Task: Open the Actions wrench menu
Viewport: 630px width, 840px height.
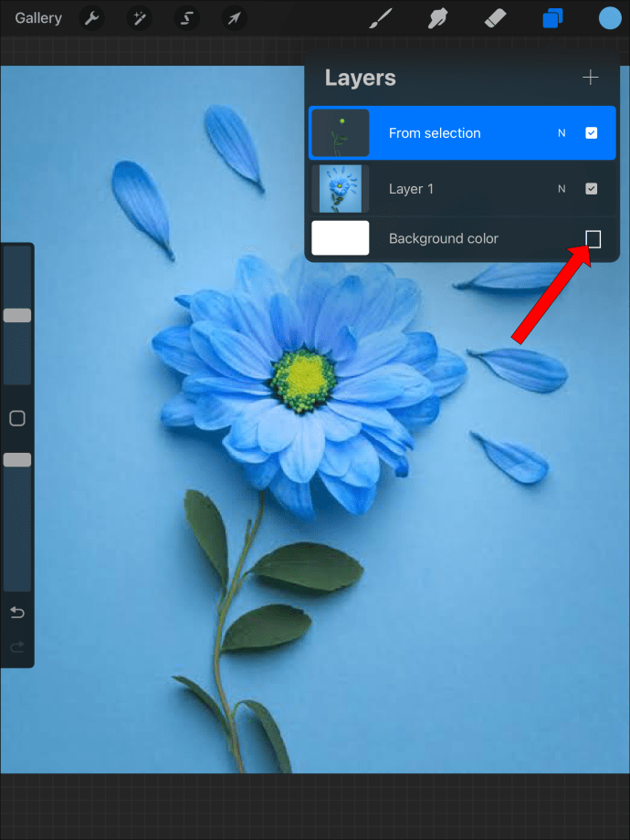Action: [x=91, y=19]
